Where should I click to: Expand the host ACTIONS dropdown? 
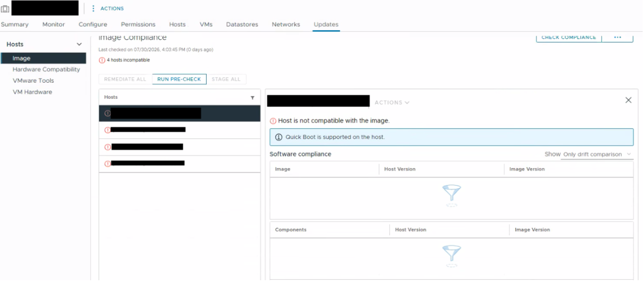392,103
